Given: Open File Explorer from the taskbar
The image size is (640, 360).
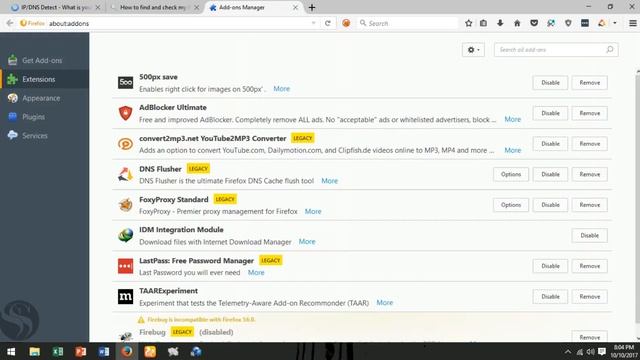Looking at the screenshot, I should (35, 351).
